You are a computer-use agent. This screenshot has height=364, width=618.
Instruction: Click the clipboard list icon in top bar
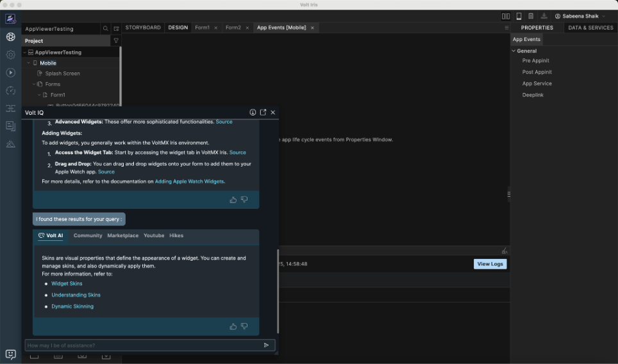click(x=531, y=16)
